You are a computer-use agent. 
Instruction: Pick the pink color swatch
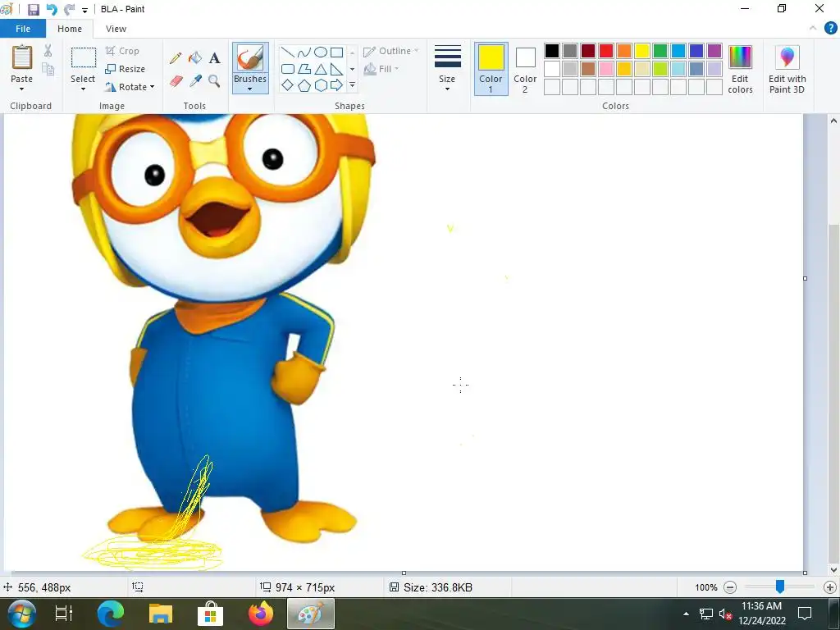tap(606, 69)
